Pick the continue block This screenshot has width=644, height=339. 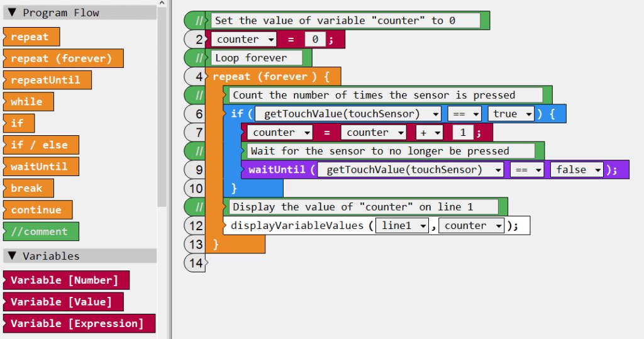38,209
